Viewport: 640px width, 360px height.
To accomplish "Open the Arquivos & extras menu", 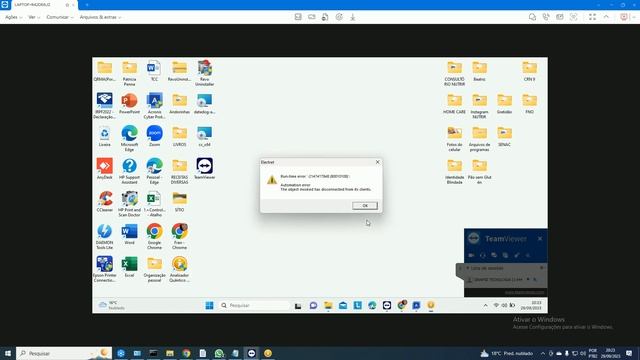I will click(x=100, y=17).
